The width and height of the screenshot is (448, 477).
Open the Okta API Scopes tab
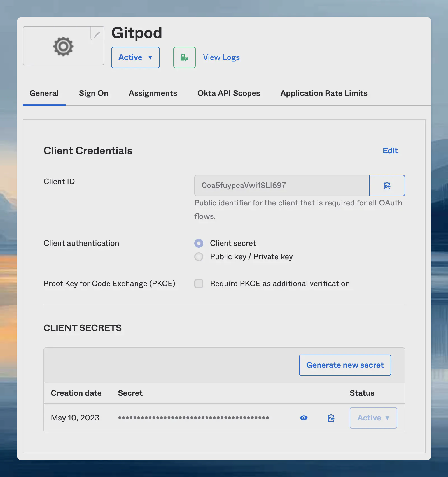(229, 93)
